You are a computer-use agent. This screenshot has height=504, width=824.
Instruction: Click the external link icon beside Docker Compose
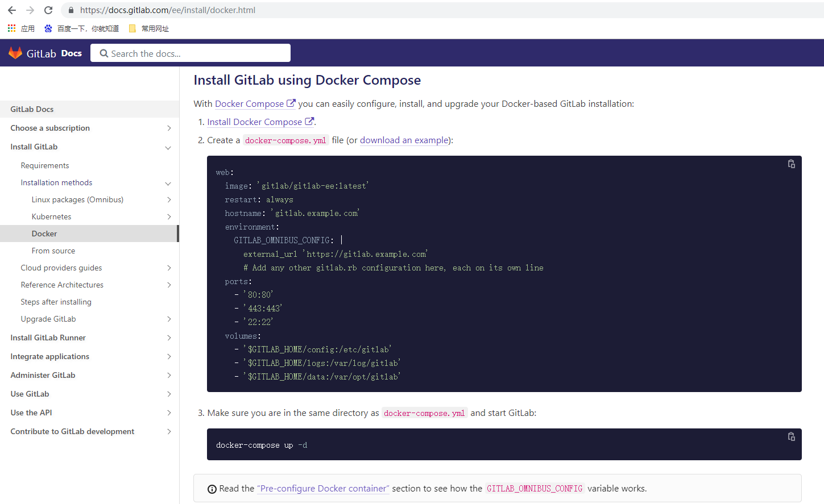click(291, 103)
